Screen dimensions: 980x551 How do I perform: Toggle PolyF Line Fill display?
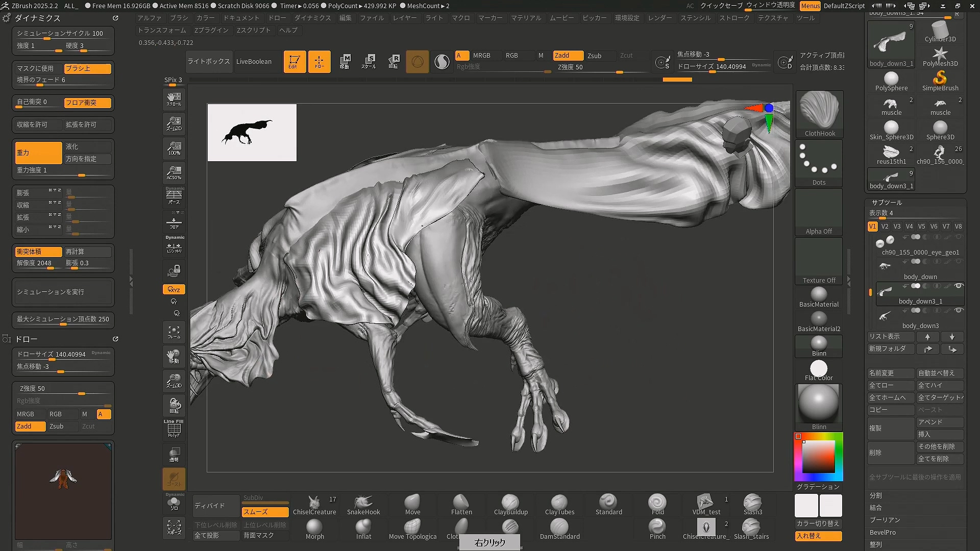[174, 429]
